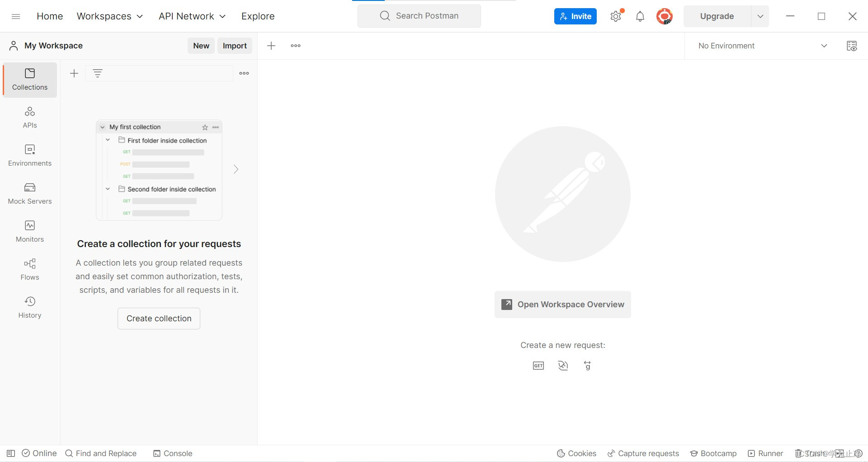This screenshot has height=462, width=868.
Task: Create a new WebSocket request icon
Action: pyautogui.click(x=563, y=366)
